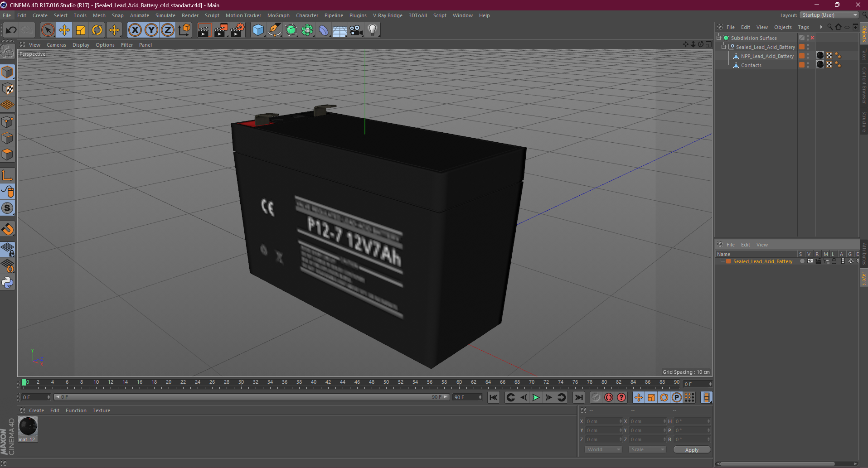
Task: Toggle Contacts visibility dots
Action: pos(808,65)
